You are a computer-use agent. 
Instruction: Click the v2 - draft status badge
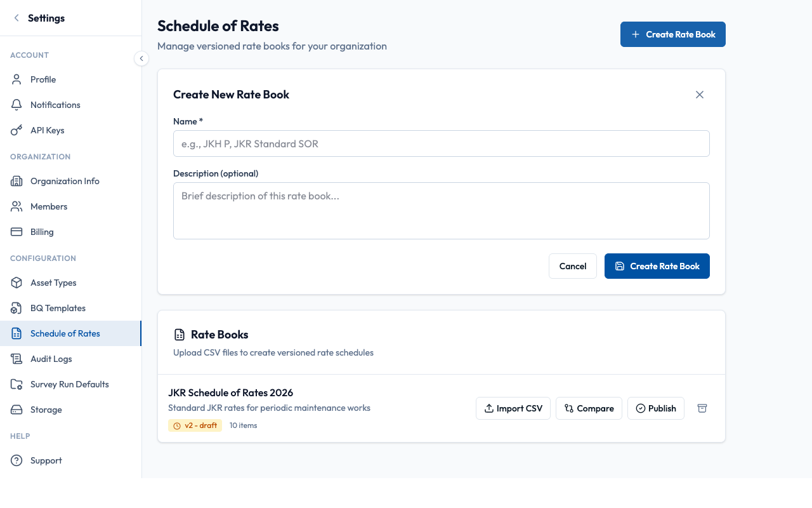coord(195,425)
